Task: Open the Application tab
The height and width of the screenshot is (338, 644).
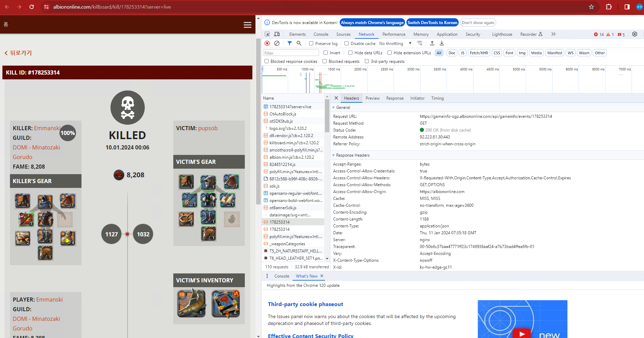Action: (x=447, y=34)
